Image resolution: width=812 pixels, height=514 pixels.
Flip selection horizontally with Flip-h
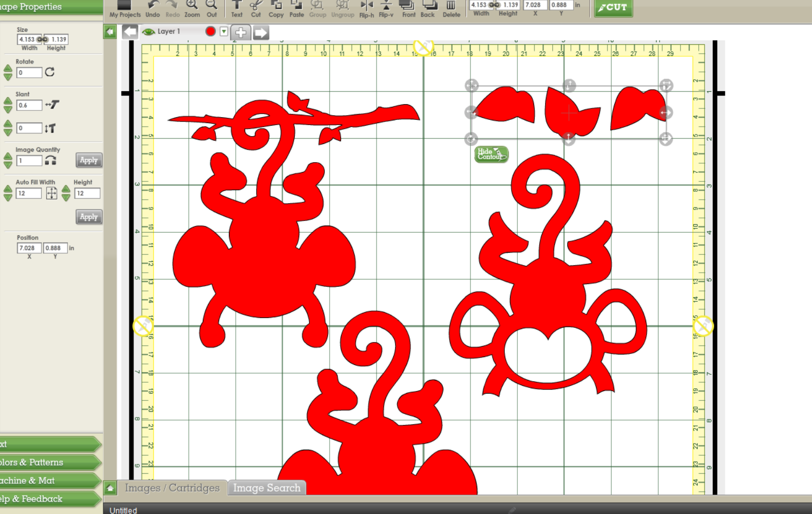[x=367, y=6]
